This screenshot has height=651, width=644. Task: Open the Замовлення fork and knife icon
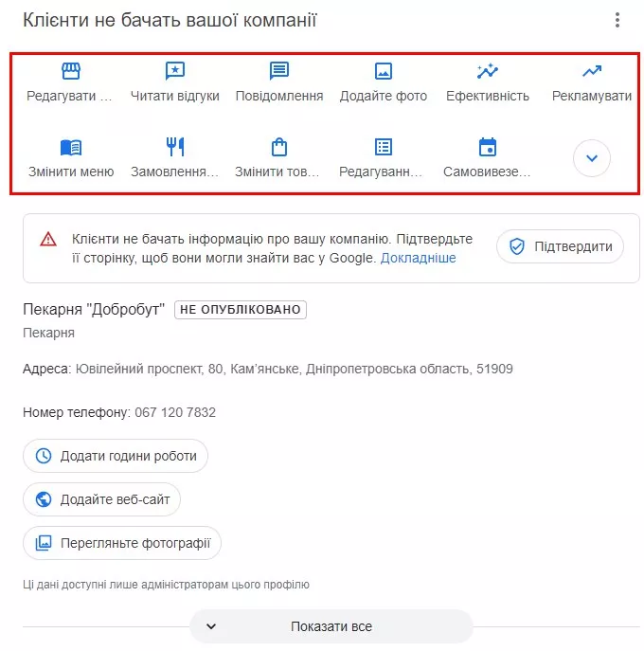[174, 147]
